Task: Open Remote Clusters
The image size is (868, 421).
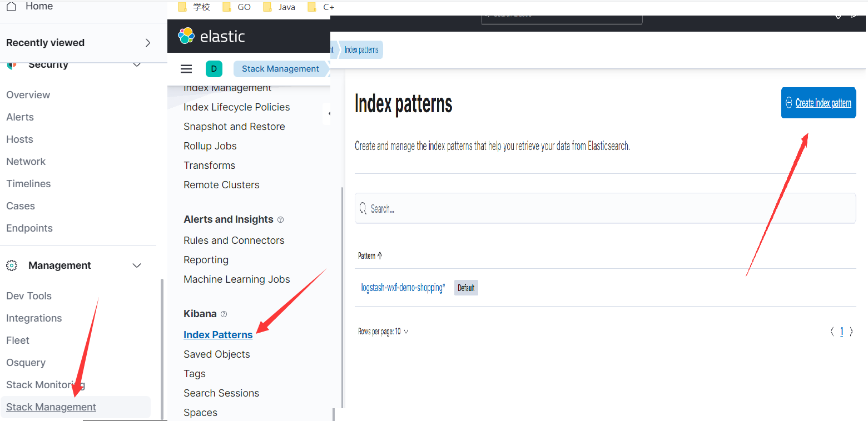Action: click(221, 185)
